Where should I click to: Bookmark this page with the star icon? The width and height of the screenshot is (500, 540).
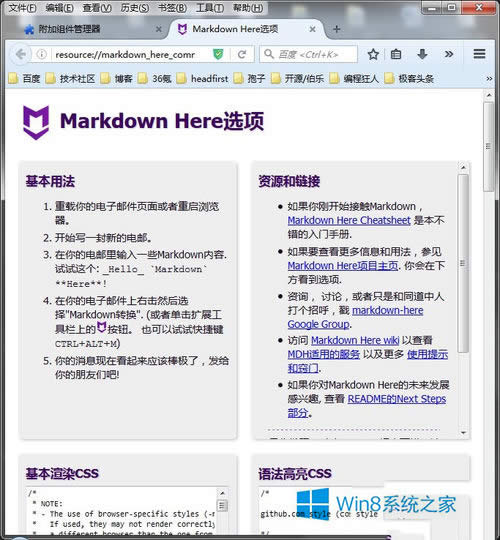click(373, 54)
